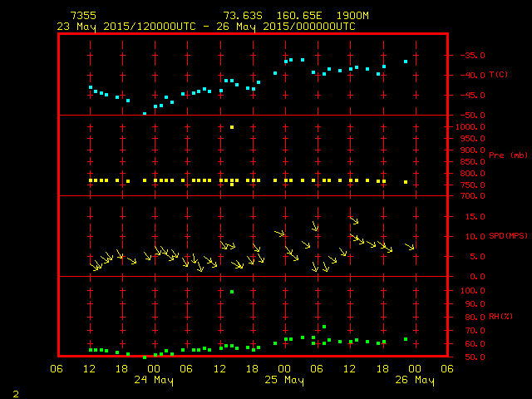Image resolution: width=532 pixels, height=399 pixels.
Task: Click the outlier yellow pressure point near 1000 mb
Action: coord(232,127)
